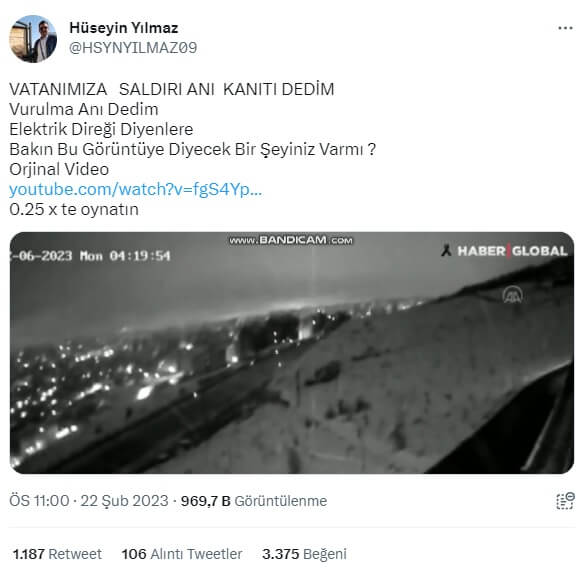This screenshot has height=572, width=588.
Task: Open the three-dot more options menu
Action: tap(565, 28)
